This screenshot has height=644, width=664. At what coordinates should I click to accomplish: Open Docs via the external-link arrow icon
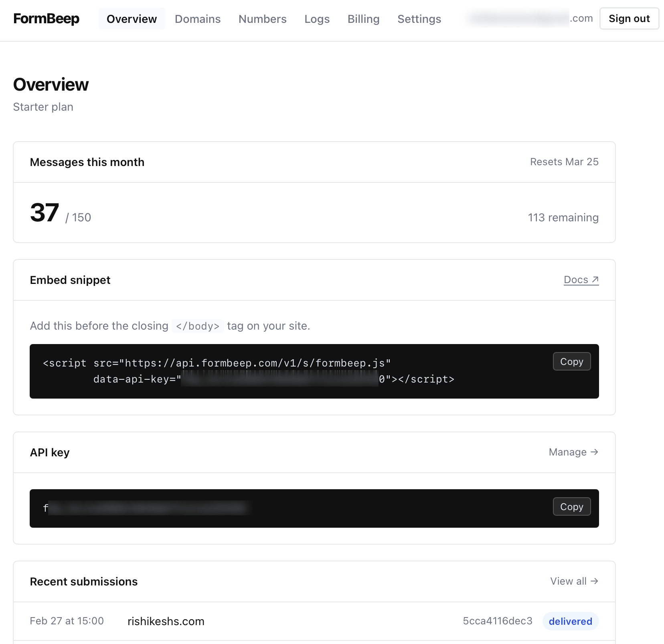595,279
